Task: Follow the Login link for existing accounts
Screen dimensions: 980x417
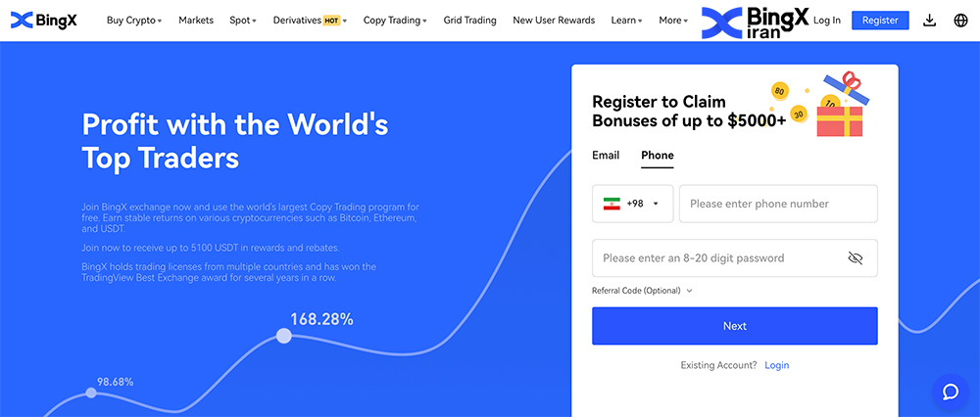Action: [x=776, y=365]
